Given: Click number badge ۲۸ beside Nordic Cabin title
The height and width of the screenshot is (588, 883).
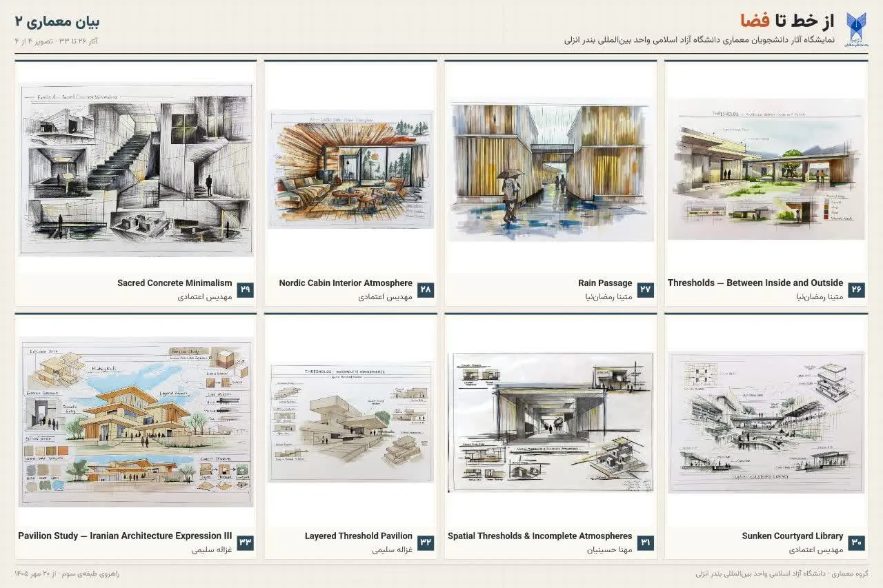Looking at the screenshot, I should [425, 290].
